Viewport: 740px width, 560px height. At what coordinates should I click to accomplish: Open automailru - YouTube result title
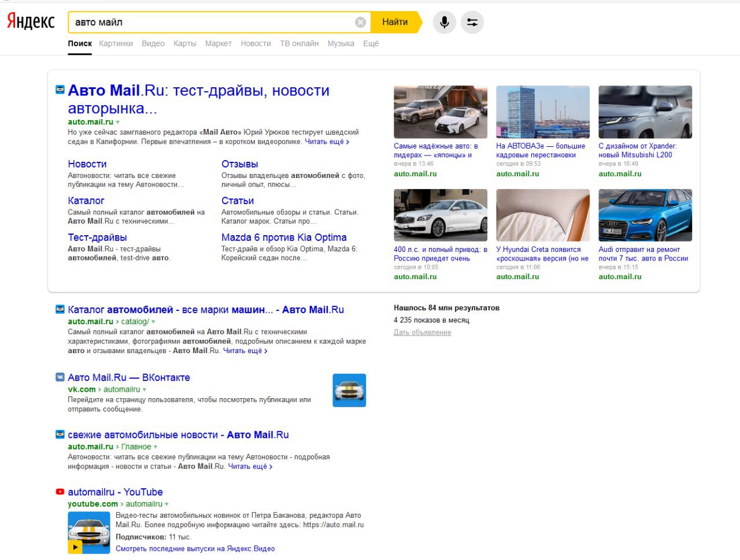(x=115, y=492)
